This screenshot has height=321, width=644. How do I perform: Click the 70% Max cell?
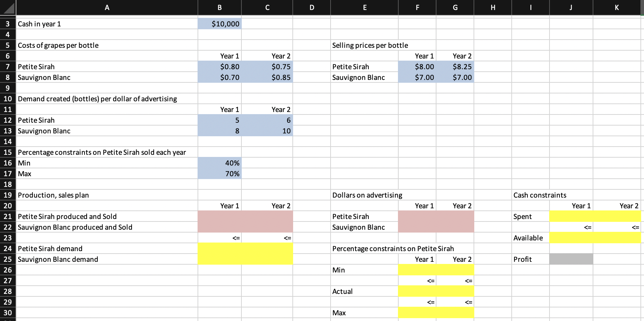220,174
